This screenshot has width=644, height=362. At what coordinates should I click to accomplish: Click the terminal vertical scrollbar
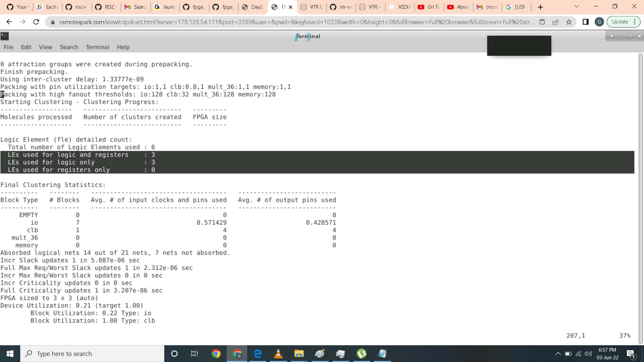pos(641,198)
